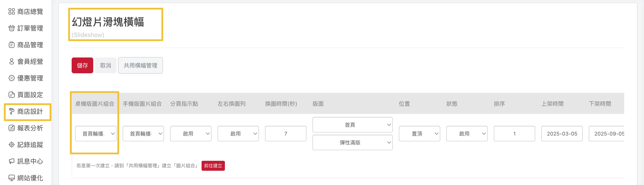Expand the 桌機版圖片組合 dropdown
This screenshot has height=185, width=644.
coord(96,134)
